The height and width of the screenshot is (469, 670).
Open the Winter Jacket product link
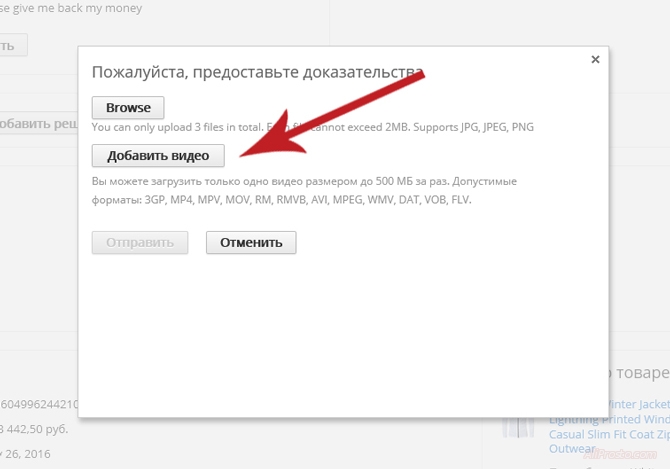tap(640, 405)
